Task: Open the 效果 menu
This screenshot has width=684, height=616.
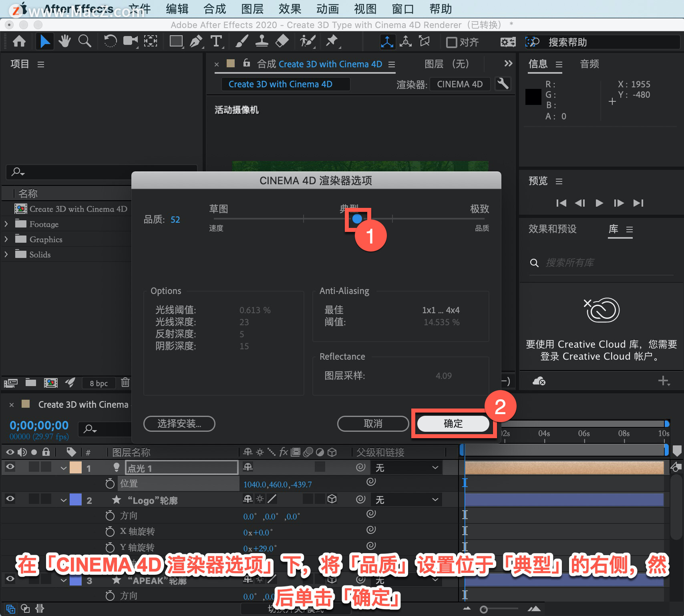Action: tap(290, 9)
